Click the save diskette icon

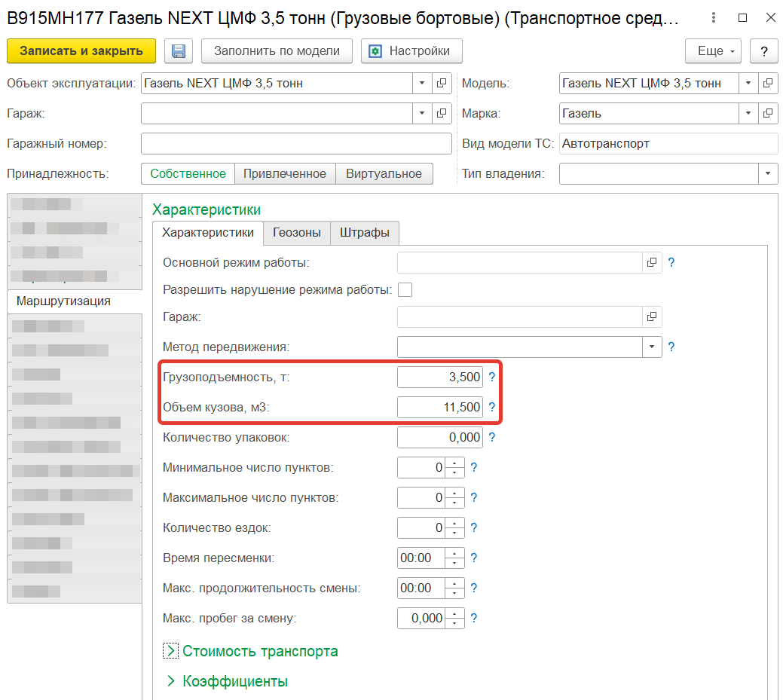[179, 51]
